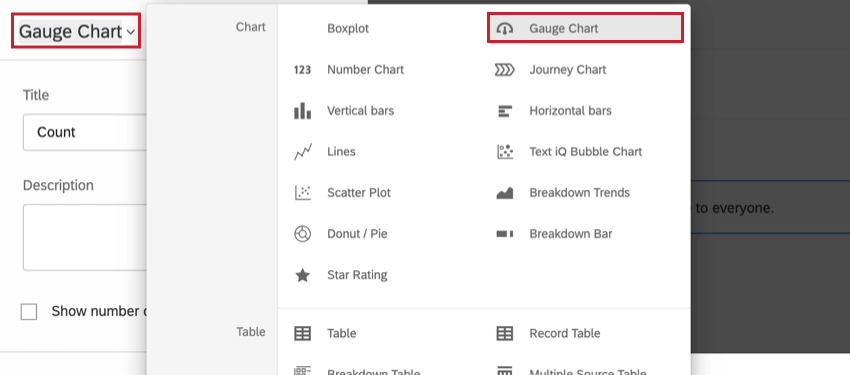The width and height of the screenshot is (850, 375).
Task: Pick the Star Rating star icon
Action: click(x=302, y=275)
